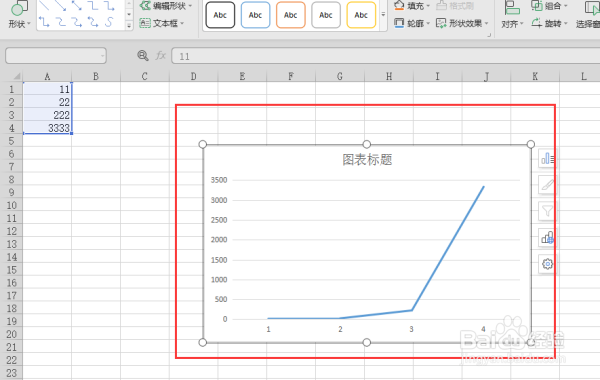Expand the shape style gallery list

383,15
